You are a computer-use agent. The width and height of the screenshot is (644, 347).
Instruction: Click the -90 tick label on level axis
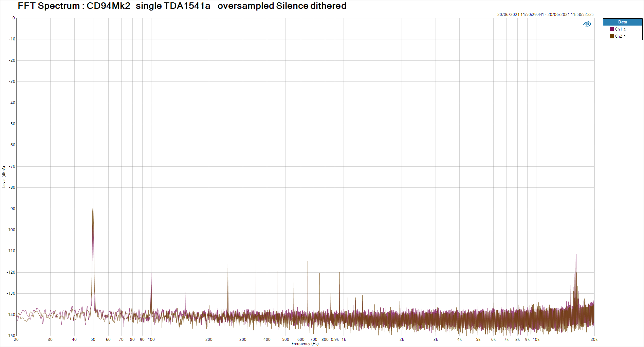[x=12, y=209]
